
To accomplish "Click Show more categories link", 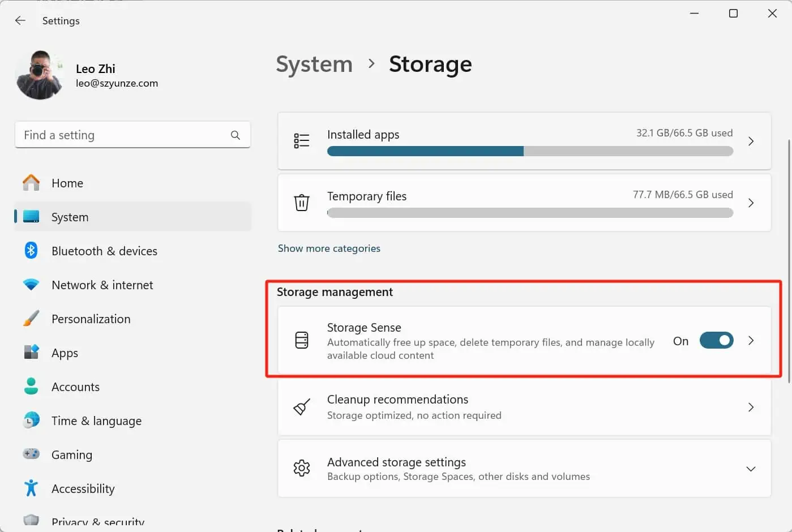I will [329, 248].
